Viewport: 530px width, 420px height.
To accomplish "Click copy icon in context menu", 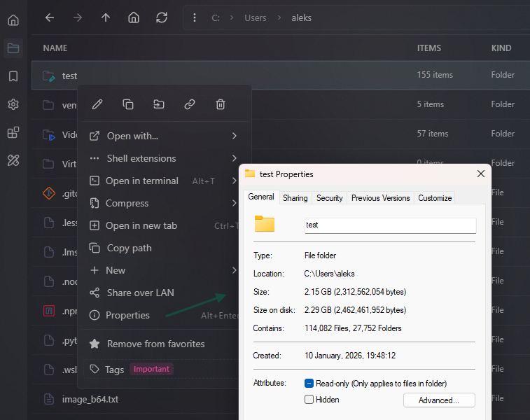I will tap(128, 104).
